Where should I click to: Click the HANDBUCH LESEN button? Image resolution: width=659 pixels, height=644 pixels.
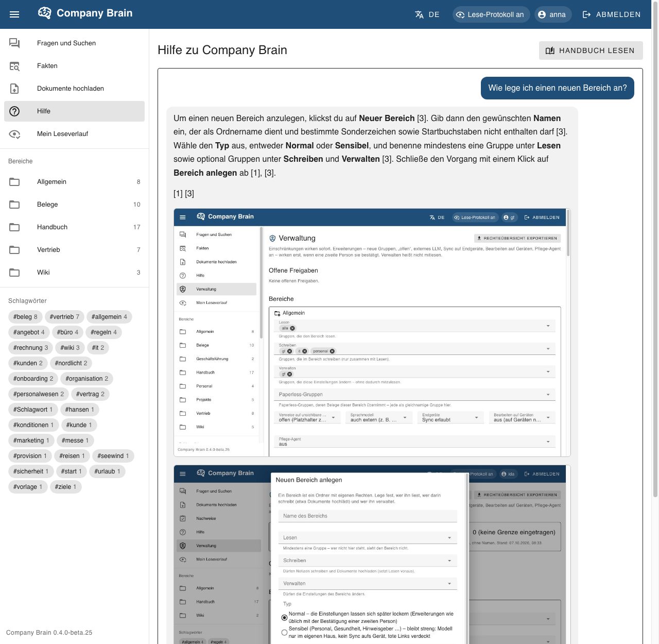point(591,50)
